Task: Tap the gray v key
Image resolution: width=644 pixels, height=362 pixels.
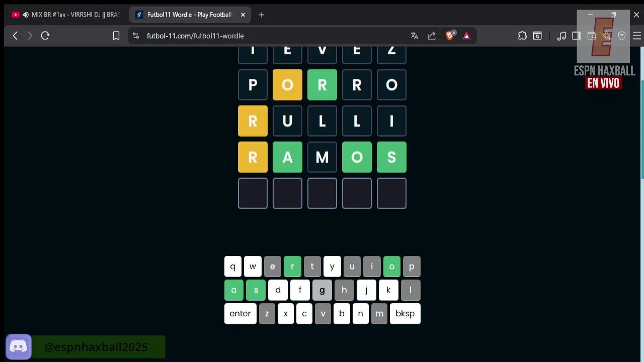Action: [323, 314]
